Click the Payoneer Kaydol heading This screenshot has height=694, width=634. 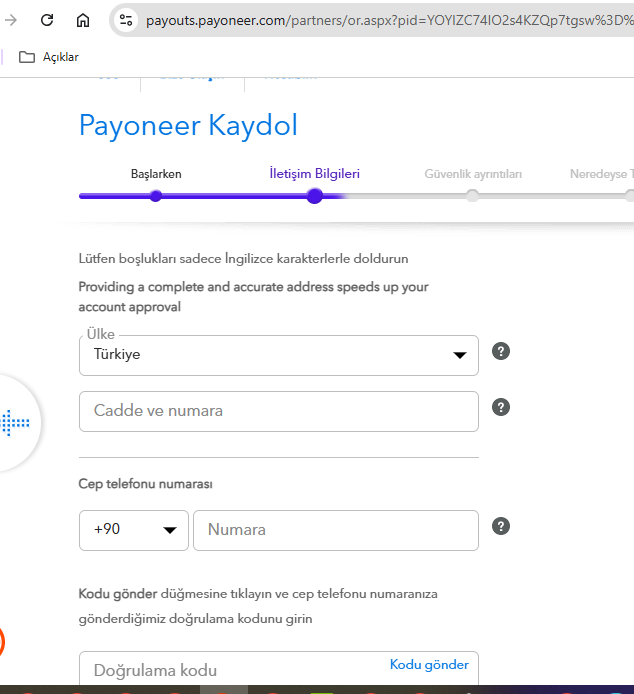point(188,125)
